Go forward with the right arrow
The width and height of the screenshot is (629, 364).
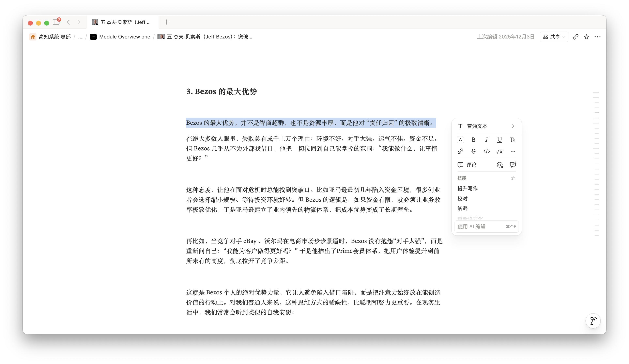(79, 22)
